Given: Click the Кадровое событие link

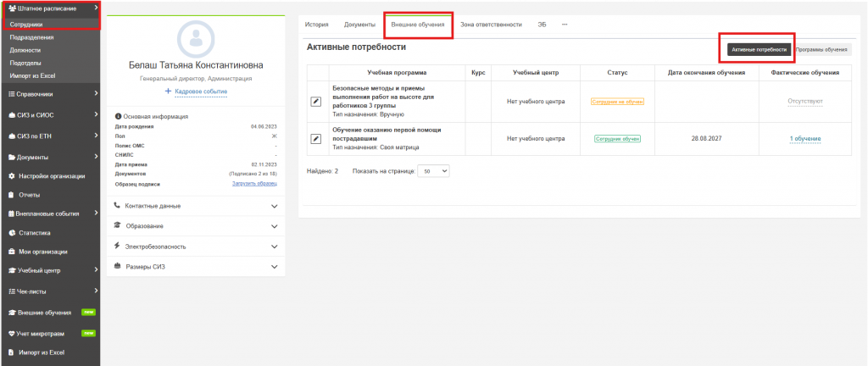Looking at the screenshot, I should pyautogui.click(x=201, y=91).
